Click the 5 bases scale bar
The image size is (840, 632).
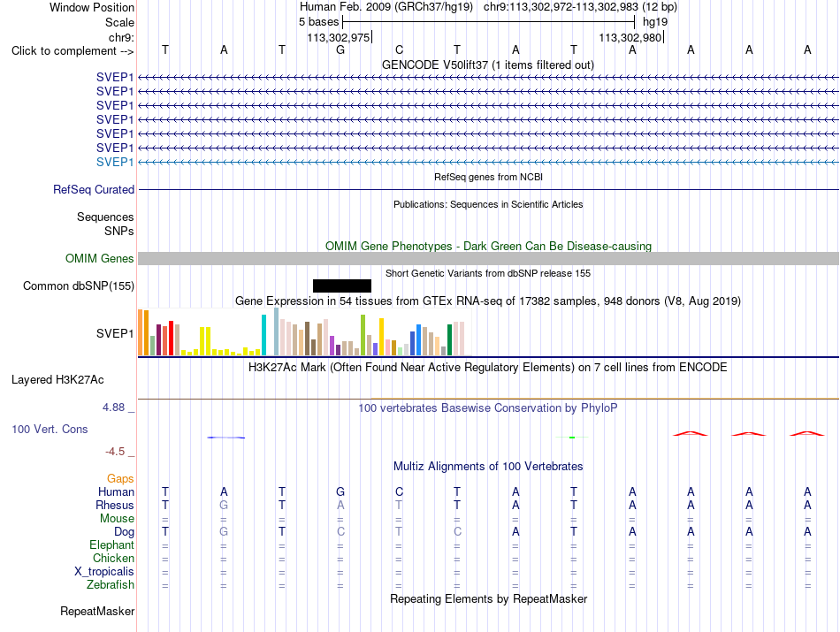(489, 22)
